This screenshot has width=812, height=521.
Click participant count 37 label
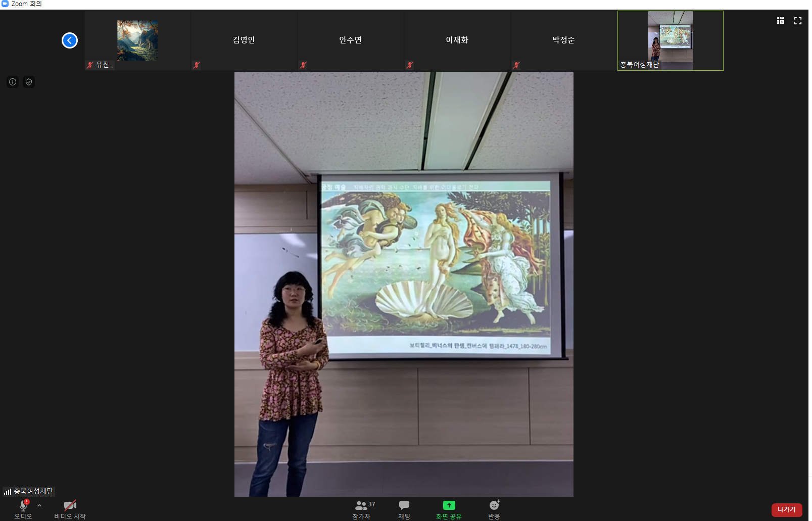pos(372,504)
